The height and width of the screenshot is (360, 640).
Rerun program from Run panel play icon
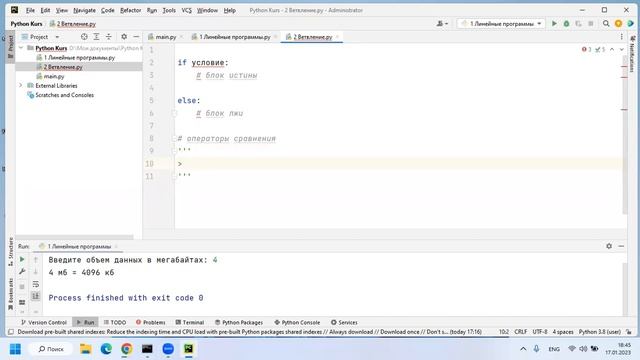click(22, 260)
